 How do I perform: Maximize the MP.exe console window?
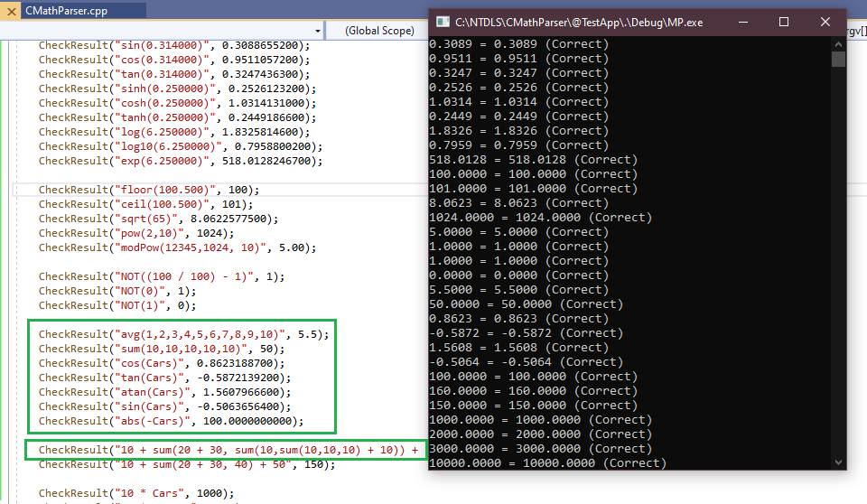point(784,23)
